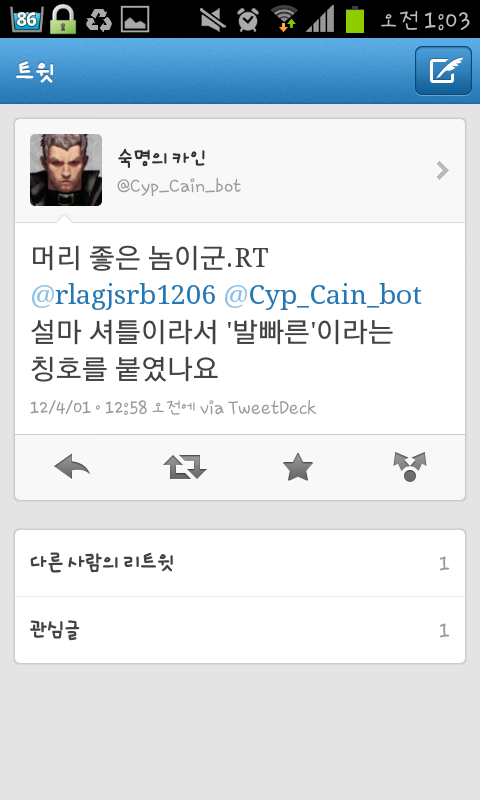Open the @Cyp_Cain_bot mention in tweet text
Screen dimensions: 480x800
point(323,295)
